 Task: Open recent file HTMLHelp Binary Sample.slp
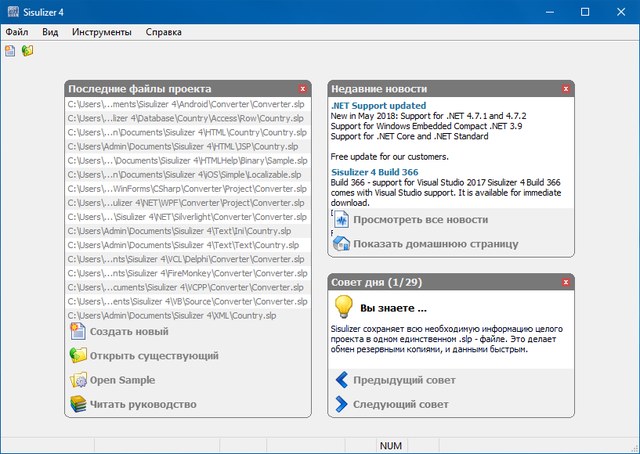click(187, 160)
